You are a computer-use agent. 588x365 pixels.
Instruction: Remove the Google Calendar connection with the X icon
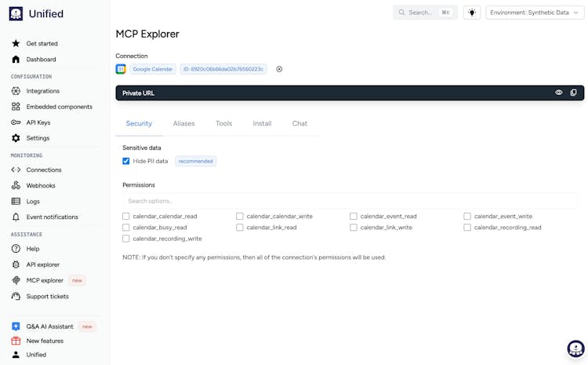279,69
